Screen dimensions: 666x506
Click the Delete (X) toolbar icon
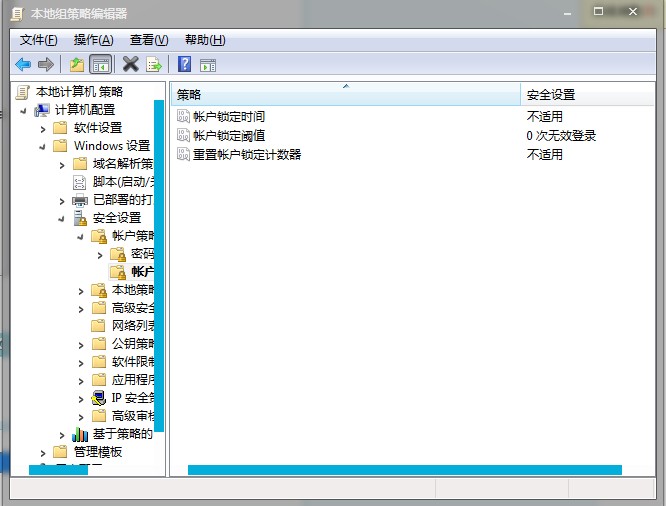click(x=130, y=65)
